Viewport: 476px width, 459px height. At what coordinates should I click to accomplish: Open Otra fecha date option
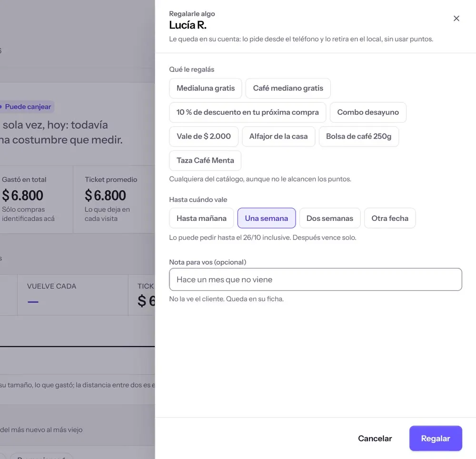(x=390, y=218)
